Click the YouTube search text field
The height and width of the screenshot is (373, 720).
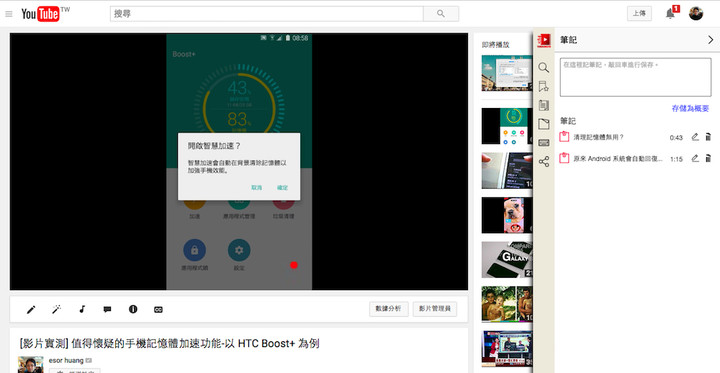(x=266, y=14)
